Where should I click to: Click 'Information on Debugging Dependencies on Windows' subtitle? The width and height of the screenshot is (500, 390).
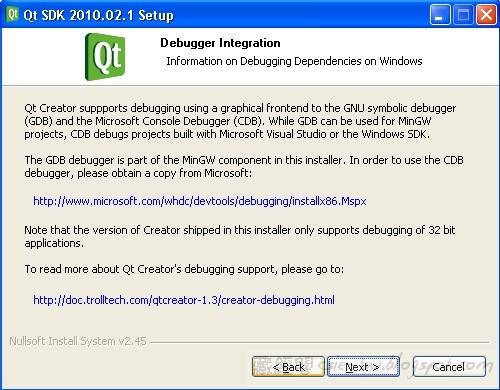(294, 61)
